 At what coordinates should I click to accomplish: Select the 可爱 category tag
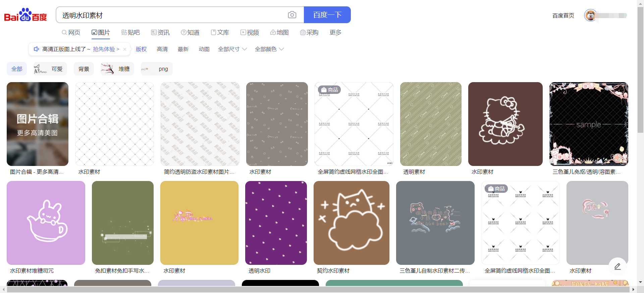[50, 69]
